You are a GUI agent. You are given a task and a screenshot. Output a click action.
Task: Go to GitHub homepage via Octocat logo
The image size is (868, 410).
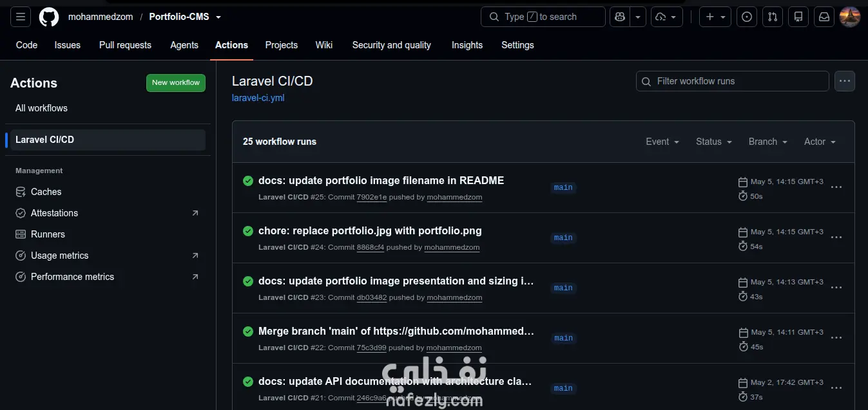pos(49,17)
